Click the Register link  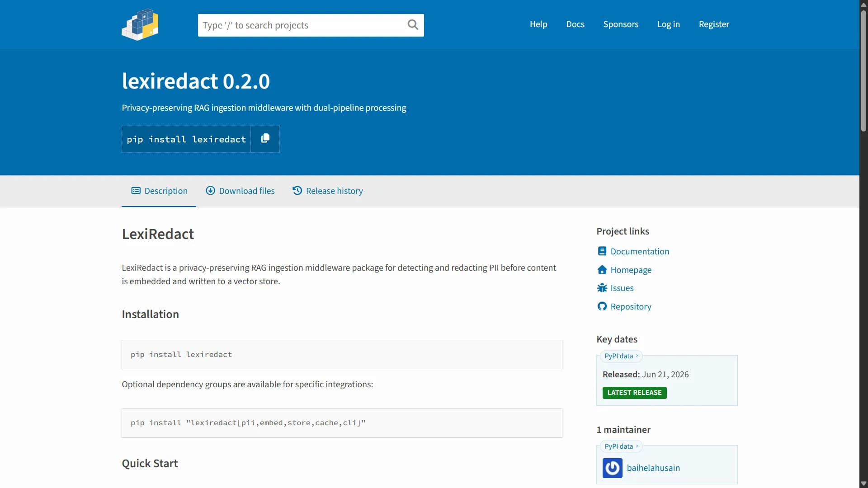click(714, 24)
